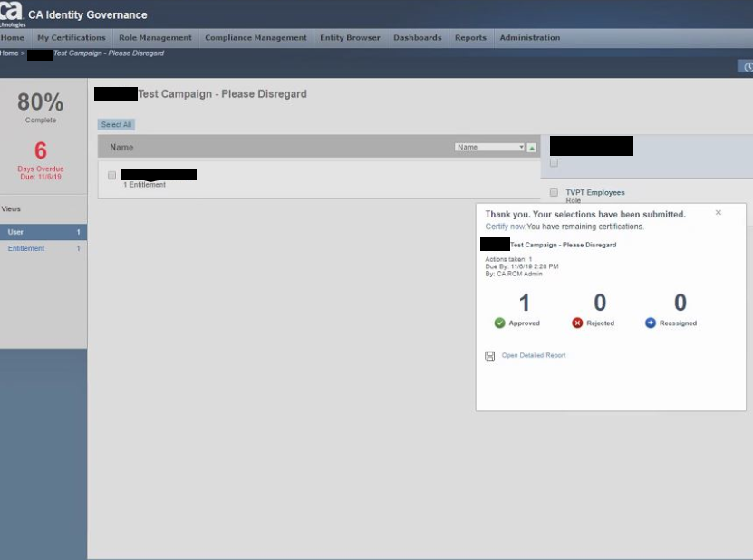Click the CA Technologies logo
Screen dimensions: 753x560
12,14
